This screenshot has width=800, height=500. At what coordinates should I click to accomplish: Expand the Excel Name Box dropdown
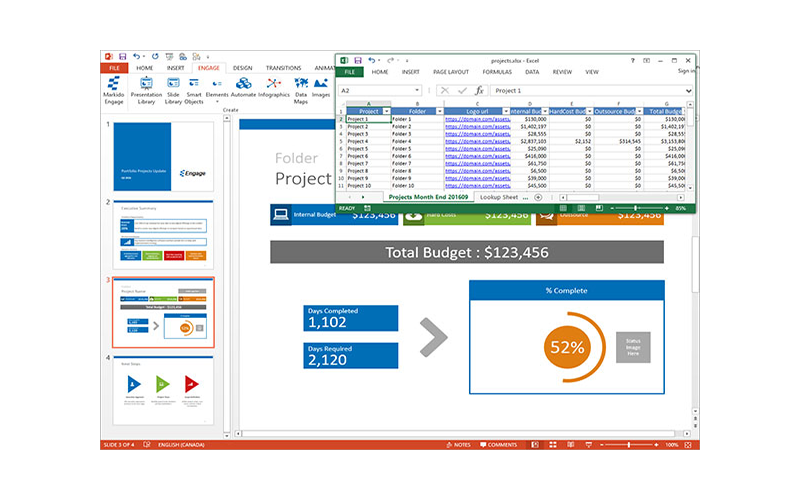pos(417,90)
